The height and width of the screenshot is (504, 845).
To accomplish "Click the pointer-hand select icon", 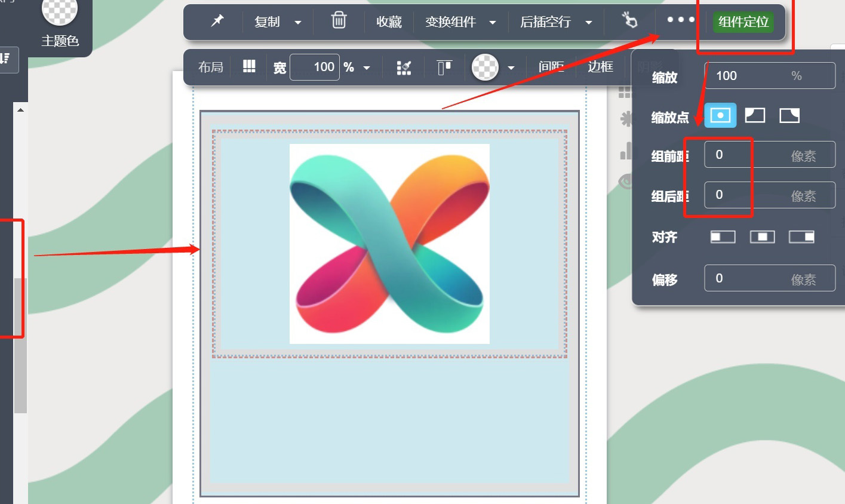I will [629, 21].
